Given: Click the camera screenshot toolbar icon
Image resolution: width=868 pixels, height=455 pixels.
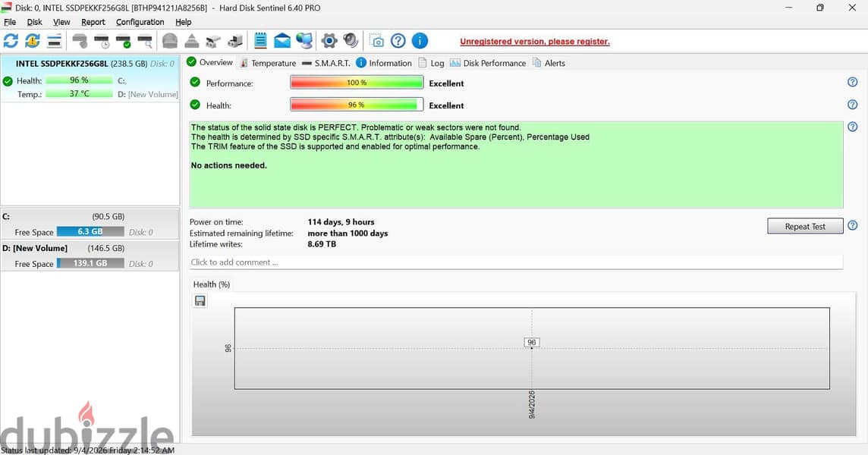Looking at the screenshot, I should (x=377, y=41).
